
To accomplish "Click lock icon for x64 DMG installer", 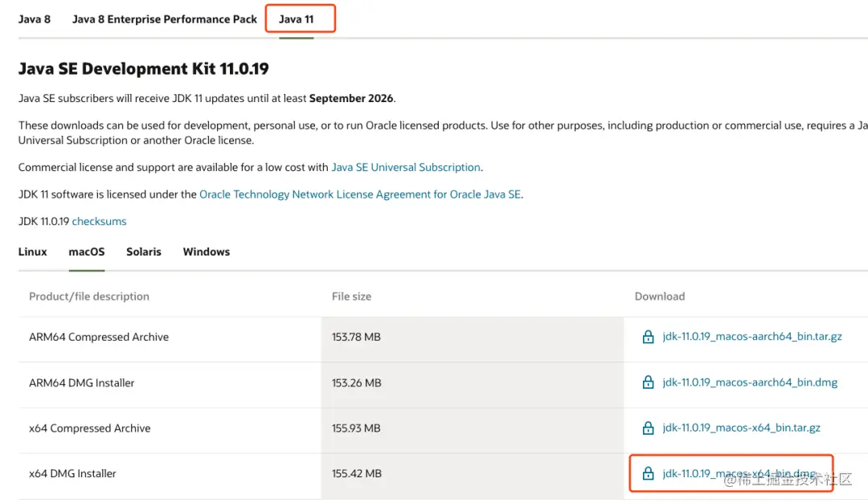I will pyautogui.click(x=648, y=474).
